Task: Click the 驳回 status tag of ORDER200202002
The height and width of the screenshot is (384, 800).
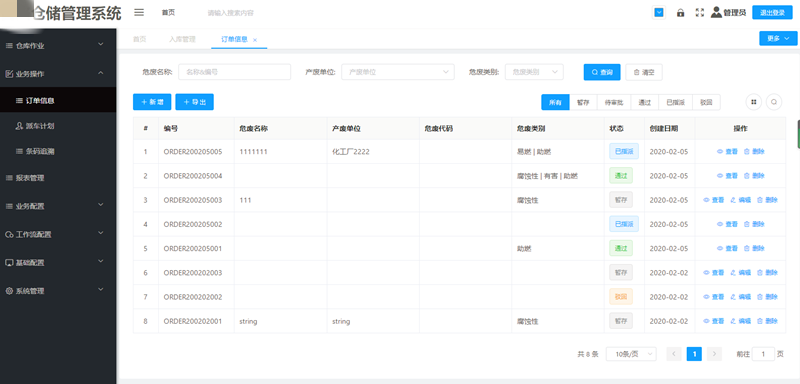Action: click(x=620, y=297)
